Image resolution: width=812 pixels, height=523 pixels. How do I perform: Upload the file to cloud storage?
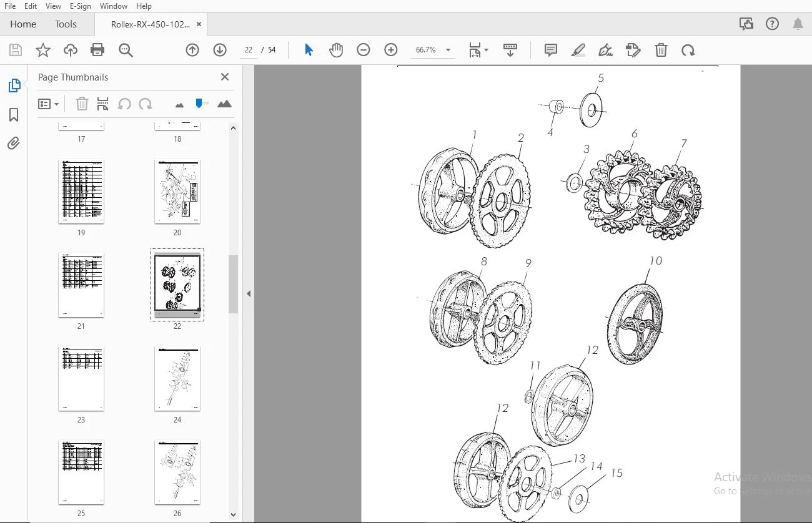point(71,51)
